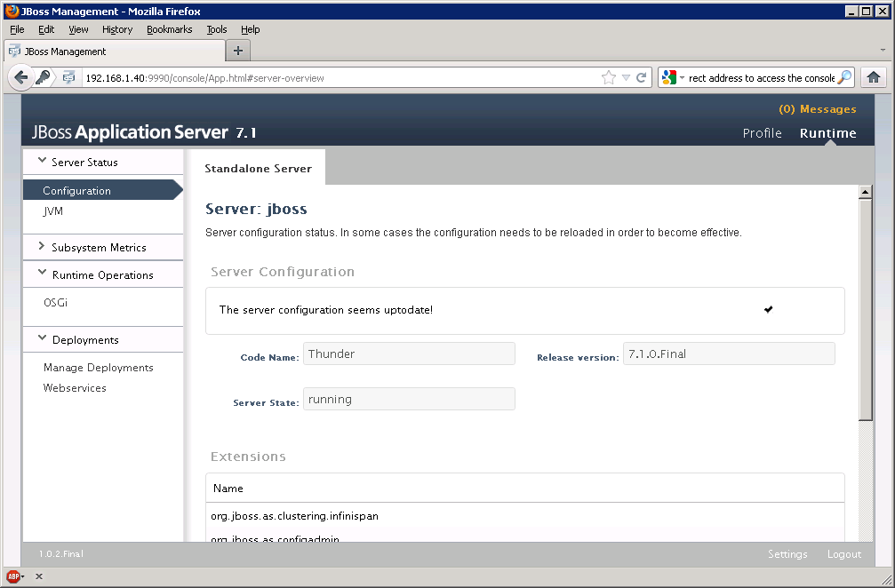
Task: Open the browser Home page icon
Action: pos(873,77)
